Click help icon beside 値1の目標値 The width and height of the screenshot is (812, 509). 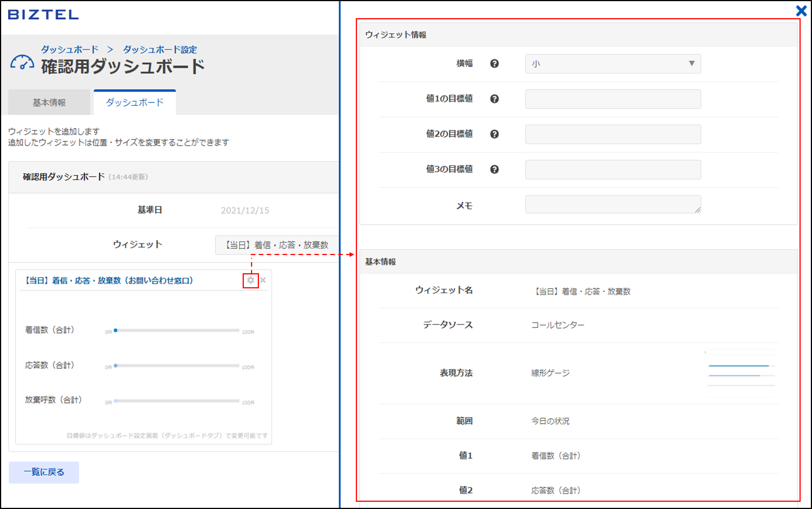click(x=494, y=99)
